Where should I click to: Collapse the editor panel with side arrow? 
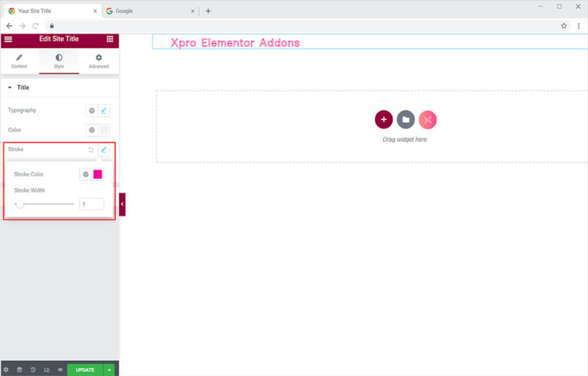click(x=122, y=204)
